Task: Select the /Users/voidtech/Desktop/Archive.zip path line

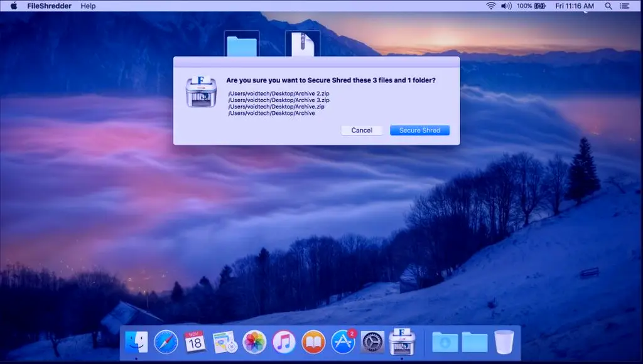Action: tap(276, 107)
